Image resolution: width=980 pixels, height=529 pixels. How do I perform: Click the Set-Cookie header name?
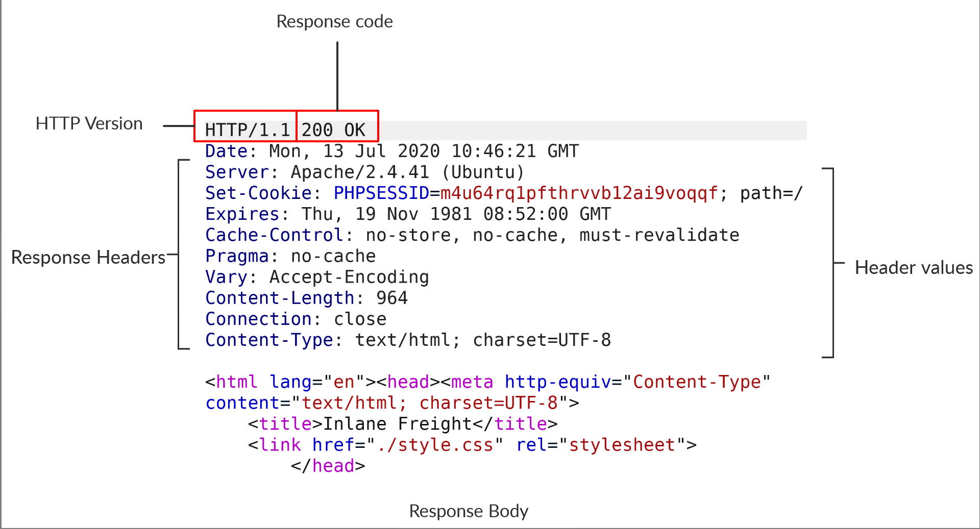pyautogui.click(x=258, y=193)
